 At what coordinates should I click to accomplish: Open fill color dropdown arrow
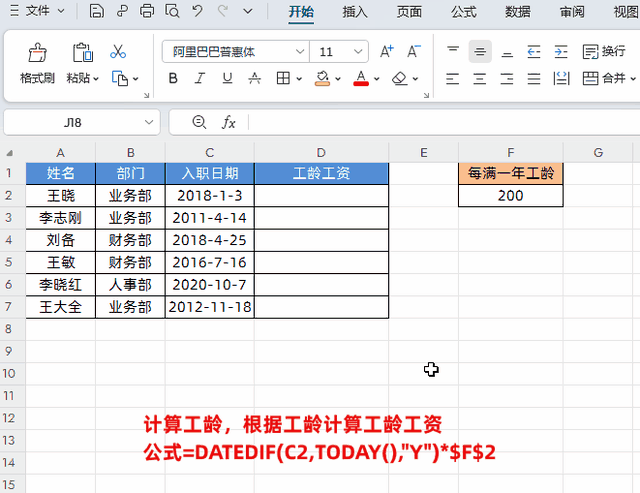click(338, 79)
